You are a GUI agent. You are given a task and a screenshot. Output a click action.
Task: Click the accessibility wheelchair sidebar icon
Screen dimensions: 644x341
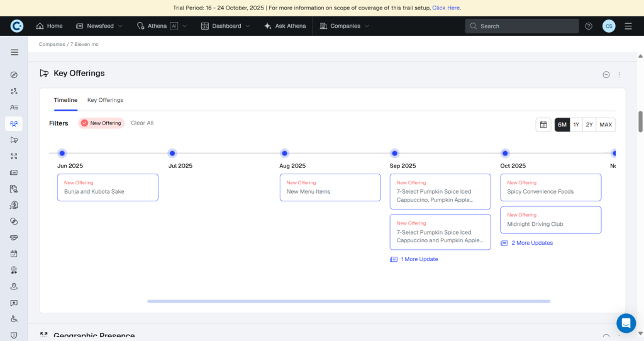pos(14,319)
